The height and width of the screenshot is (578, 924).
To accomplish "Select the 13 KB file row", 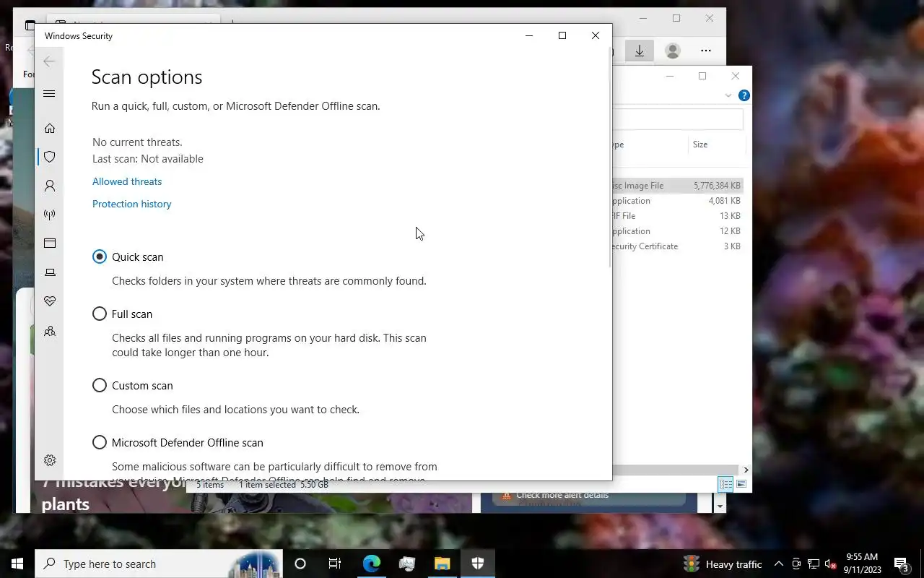I will pos(677,216).
